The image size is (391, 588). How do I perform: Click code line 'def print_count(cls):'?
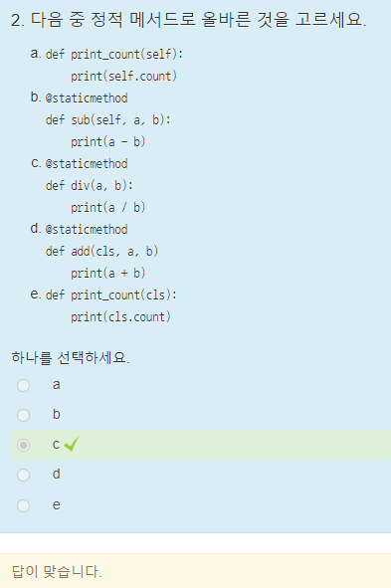[111, 295]
